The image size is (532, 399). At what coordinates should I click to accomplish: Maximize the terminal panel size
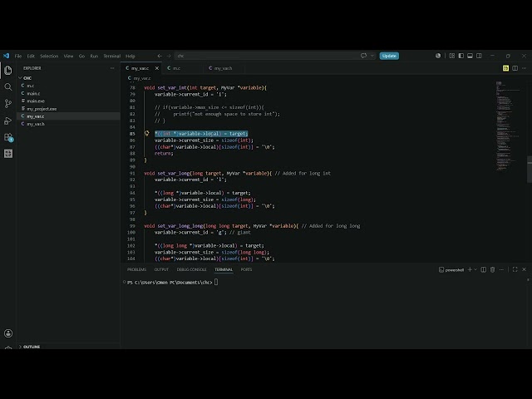(x=515, y=269)
